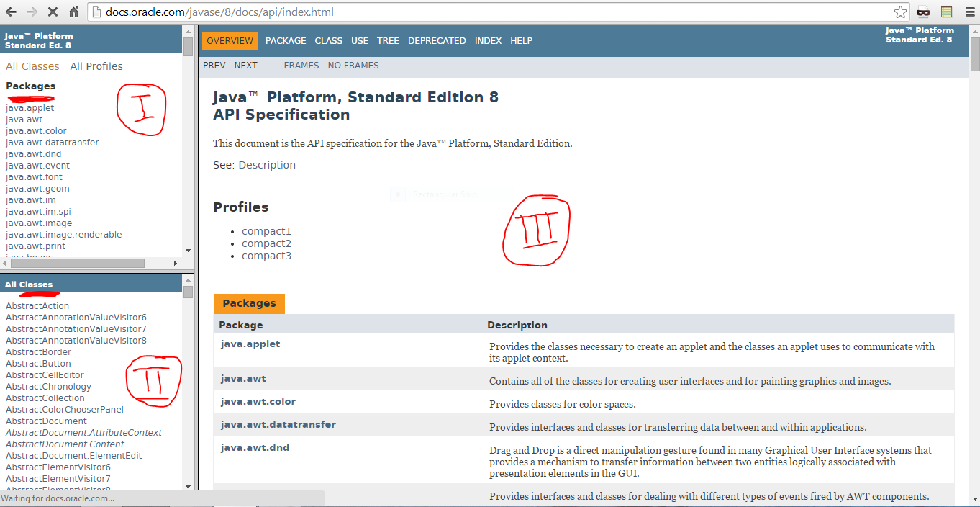This screenshot has height=507, width=980.
Task: Click the All Profiles link
Action: [x=96, y=66]
